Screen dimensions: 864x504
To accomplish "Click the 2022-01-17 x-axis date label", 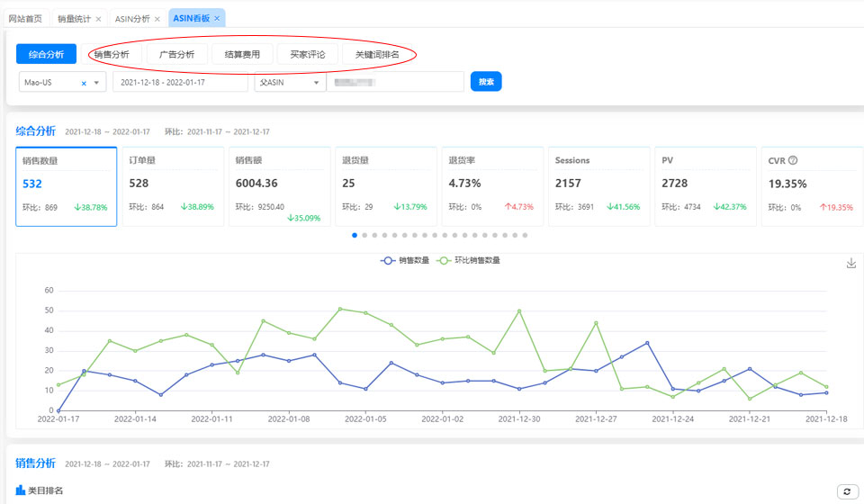I will click(58, 419).
